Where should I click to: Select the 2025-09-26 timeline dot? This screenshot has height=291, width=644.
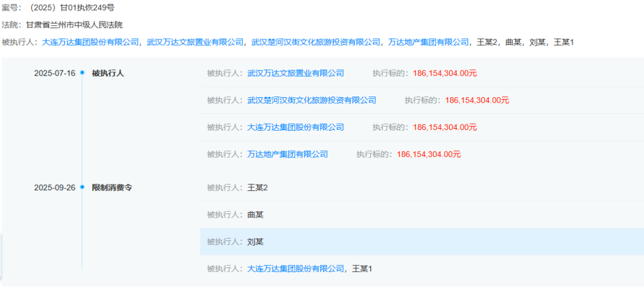(82, 188)
